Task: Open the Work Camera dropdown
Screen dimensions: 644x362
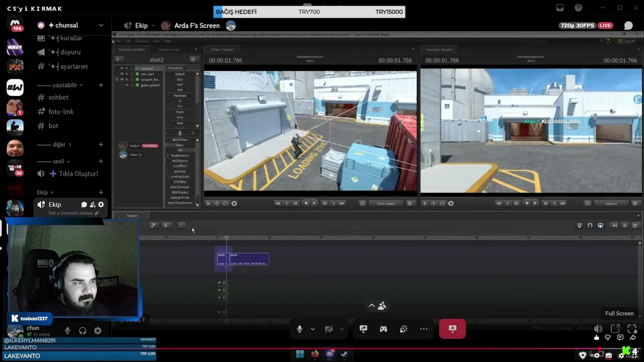Action: (386, 203)
